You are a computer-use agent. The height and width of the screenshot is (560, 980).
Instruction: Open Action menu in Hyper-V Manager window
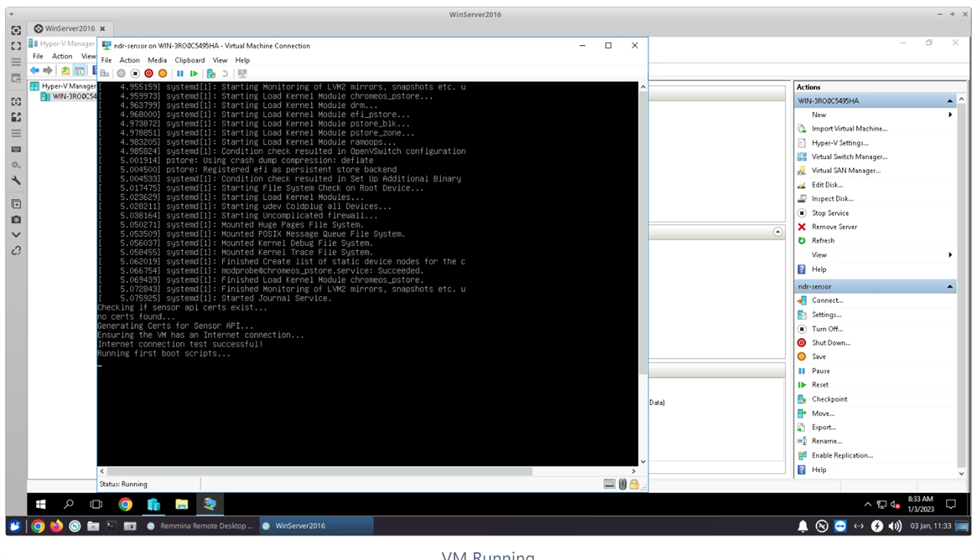coord(62,56)
